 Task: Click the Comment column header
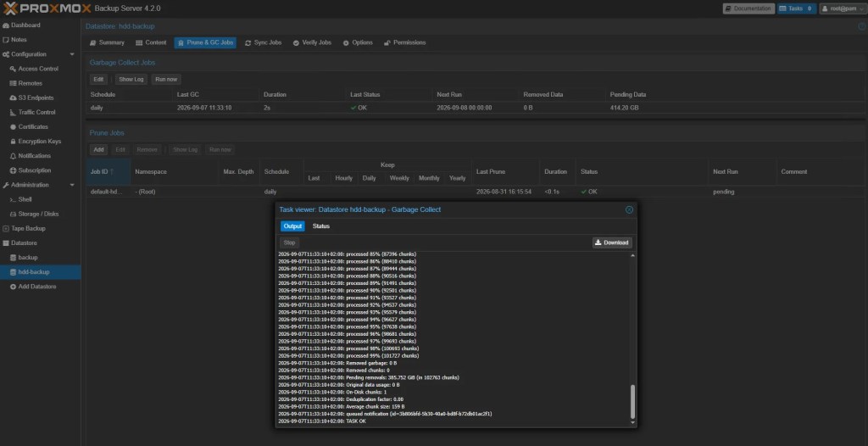(x=821, y=172)
